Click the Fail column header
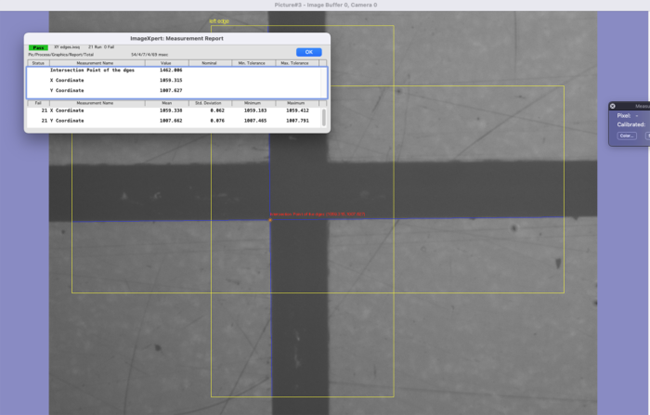This screenshot has width=650, height=415. (x=38, y=103)
